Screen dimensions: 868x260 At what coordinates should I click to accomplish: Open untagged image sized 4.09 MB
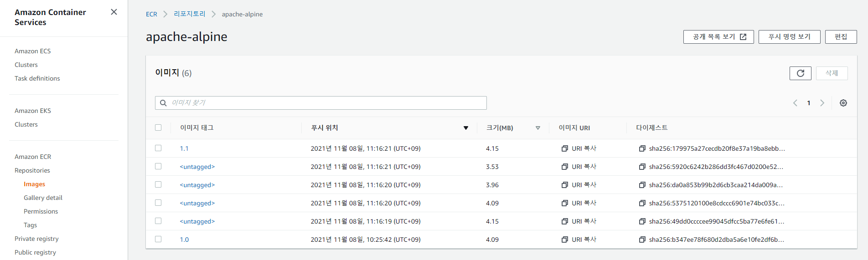[x=197, y=203]
